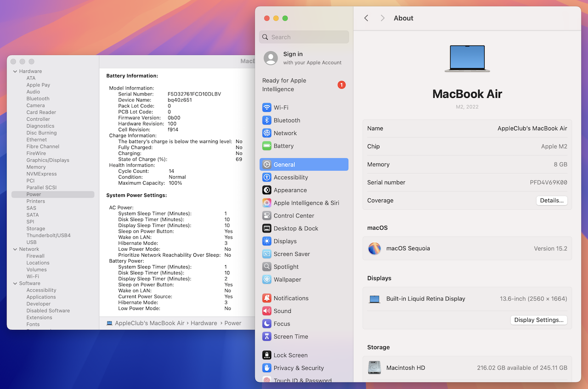588x389 pixels.
Task: Click serial number PFD4V69K00
Action: 548,182
